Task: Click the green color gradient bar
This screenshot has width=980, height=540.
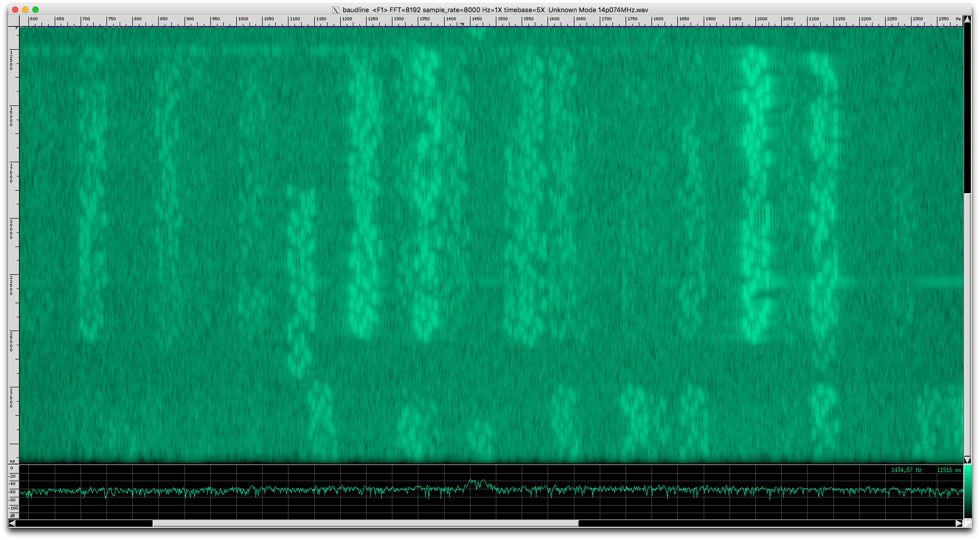Action: pos(968,491)
